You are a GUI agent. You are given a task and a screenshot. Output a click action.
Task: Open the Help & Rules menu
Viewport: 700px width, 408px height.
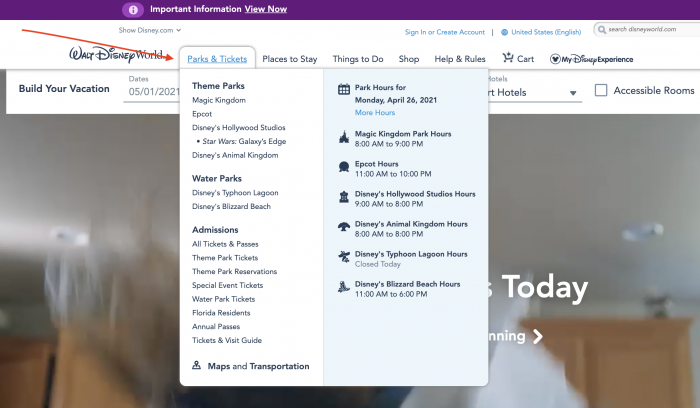tap(460, 59)
